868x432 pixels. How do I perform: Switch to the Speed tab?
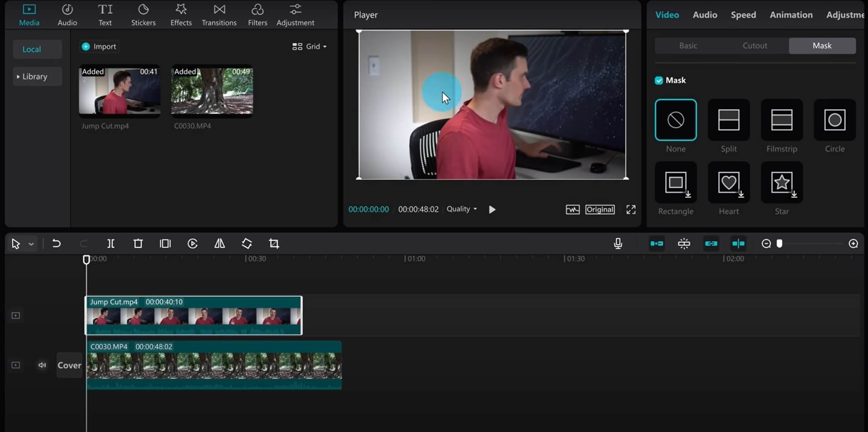click(743, 14)
